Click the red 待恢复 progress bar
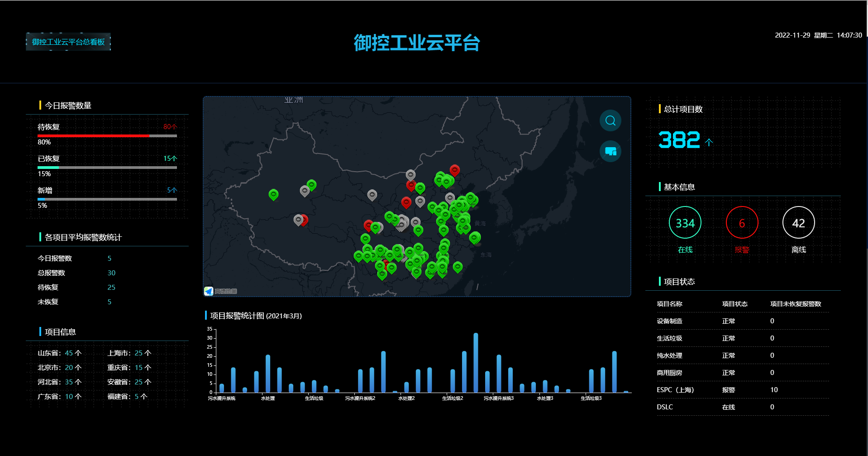Screen dimensions: 868x456 93,136
